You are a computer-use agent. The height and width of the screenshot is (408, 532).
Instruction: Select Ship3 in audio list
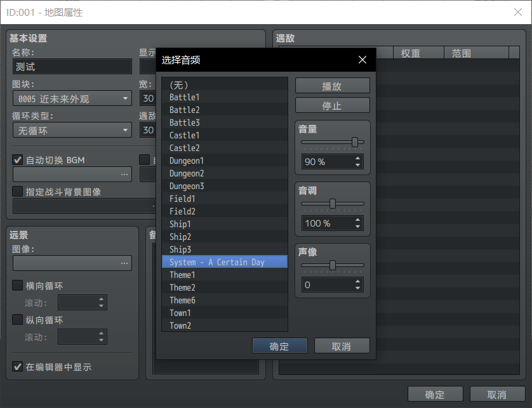pyautogui.click(x=225, y=249)
